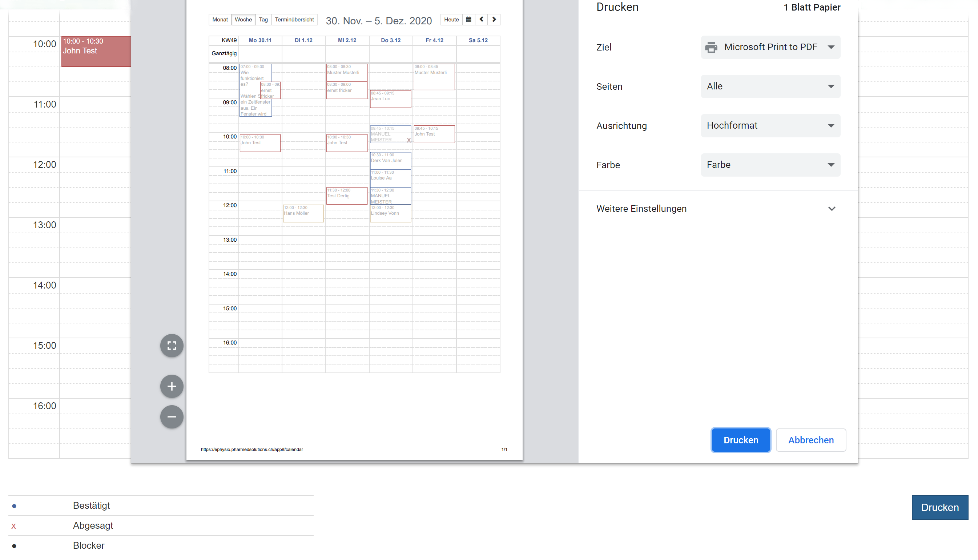Click the 30. Nov. – 5. Dez. 2020 title

click(378, 21)
